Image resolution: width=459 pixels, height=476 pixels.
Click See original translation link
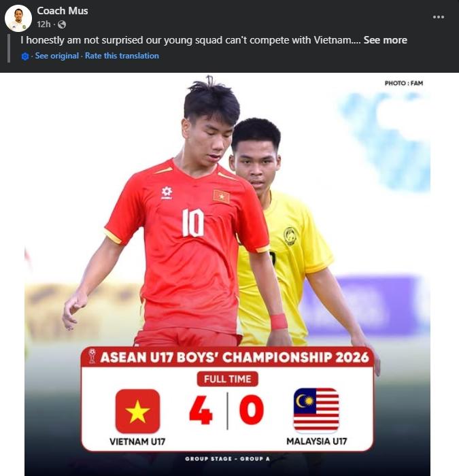tap(56, 56)
